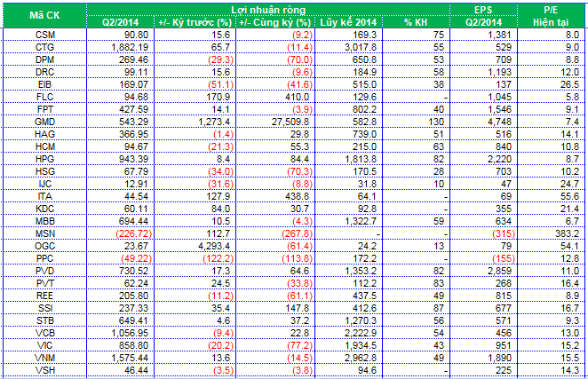Select MSN negative EPS '(315)'
588x379 pixels.
[503, 233]
